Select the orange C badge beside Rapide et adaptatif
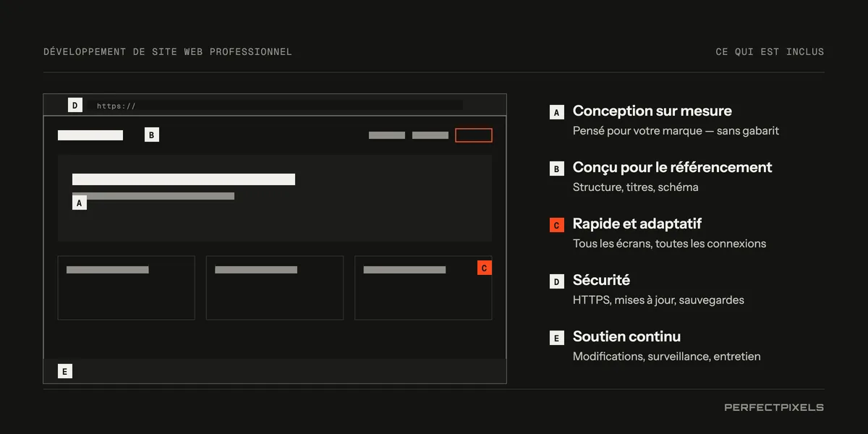 tap(556, 225)
